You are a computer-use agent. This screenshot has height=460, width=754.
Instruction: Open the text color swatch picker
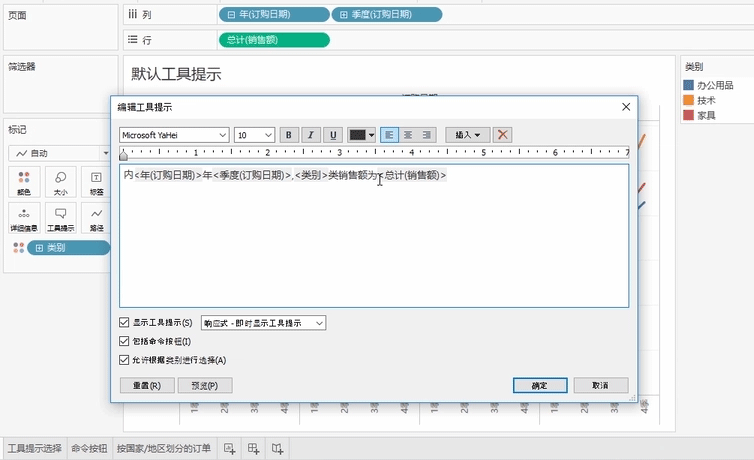coord(361,135)
